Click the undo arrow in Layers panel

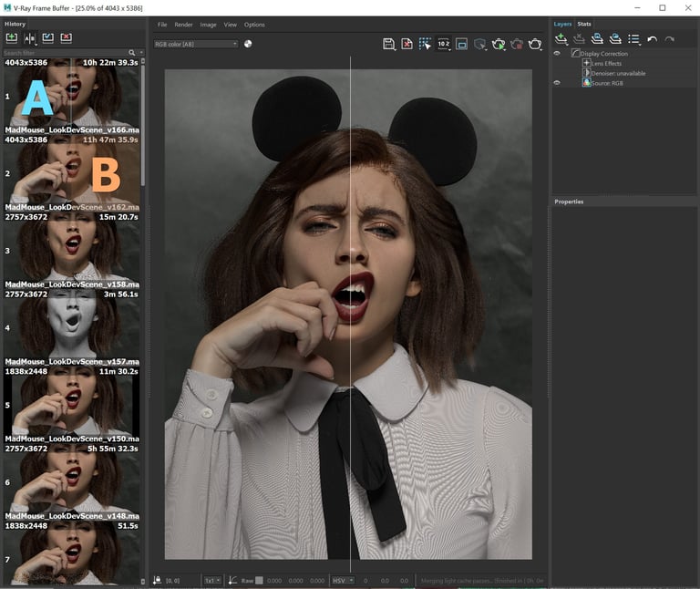tap(652, 39)
